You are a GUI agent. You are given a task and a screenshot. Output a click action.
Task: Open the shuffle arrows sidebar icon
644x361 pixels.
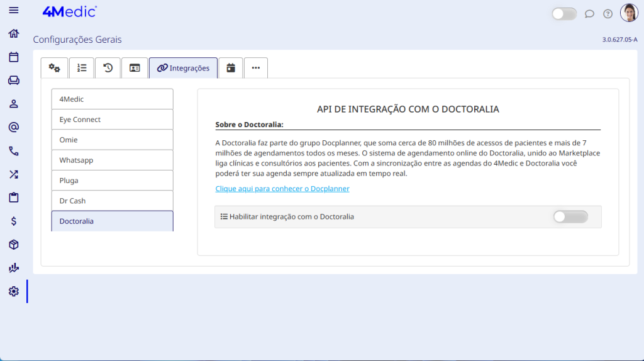(x=14, y=174)
